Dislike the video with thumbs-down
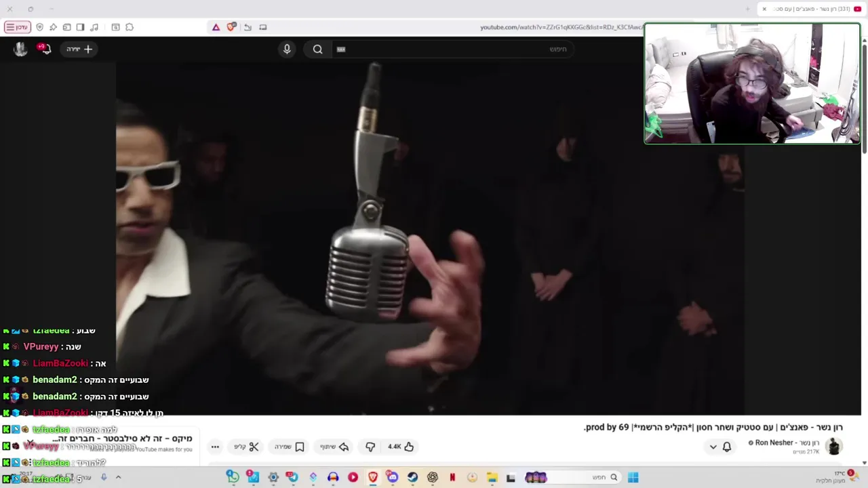Viewport: 868px width, 488px height. [x=370, y=447]
